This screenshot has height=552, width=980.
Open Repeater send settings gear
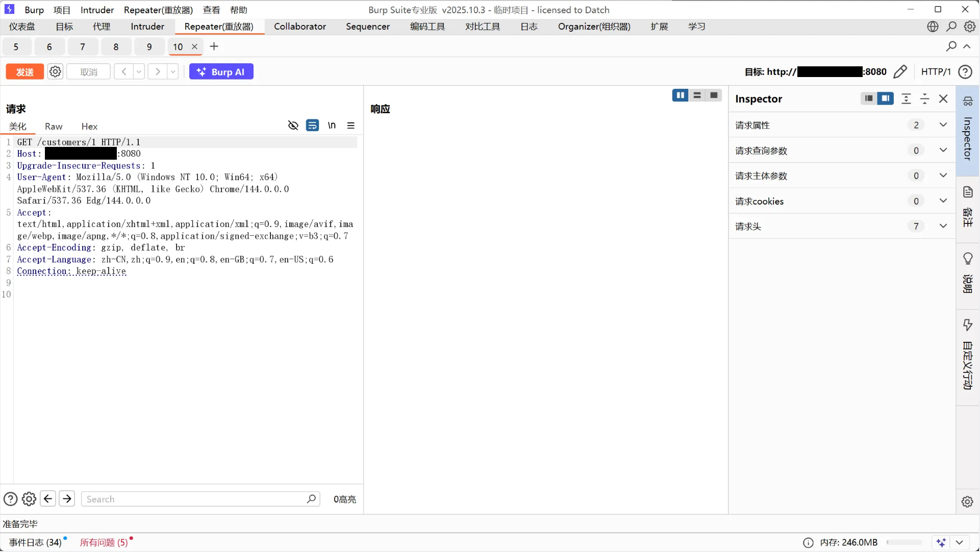(x=55, y=72)
